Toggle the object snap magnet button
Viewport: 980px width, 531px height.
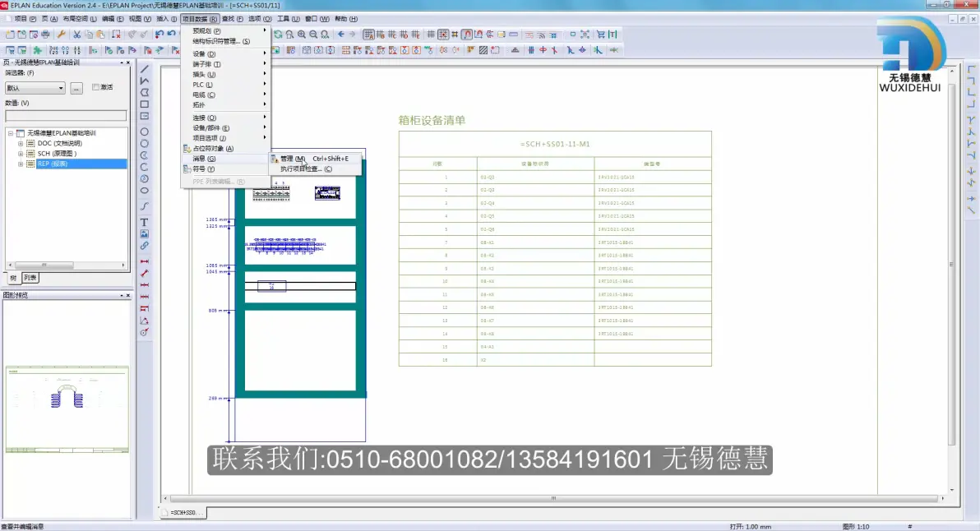click(x=466, y=35)
